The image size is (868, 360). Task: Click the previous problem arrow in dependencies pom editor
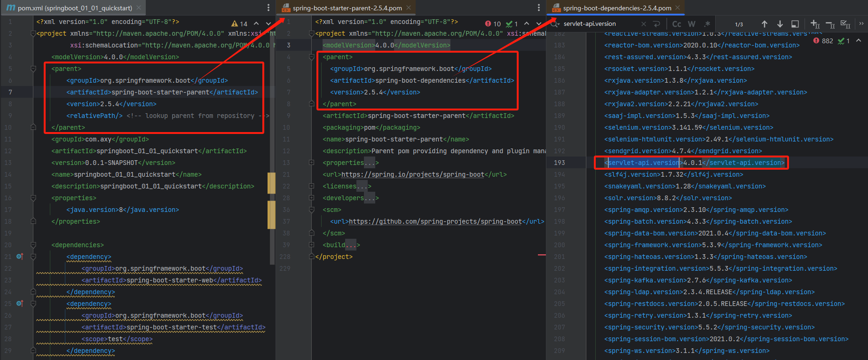859,41
